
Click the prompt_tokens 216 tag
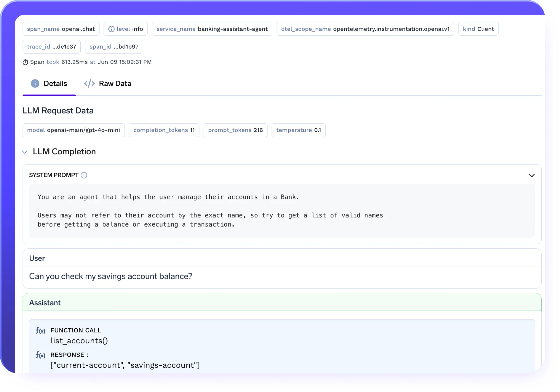235,130
